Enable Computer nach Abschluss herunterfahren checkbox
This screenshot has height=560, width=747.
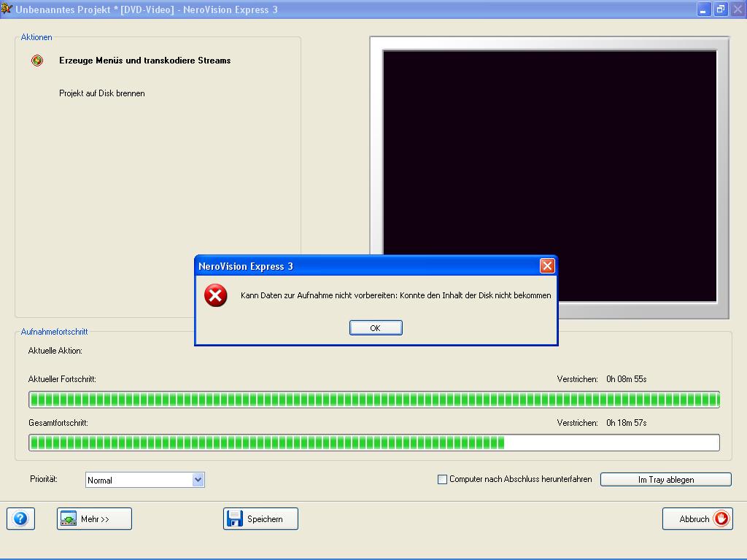442,480
